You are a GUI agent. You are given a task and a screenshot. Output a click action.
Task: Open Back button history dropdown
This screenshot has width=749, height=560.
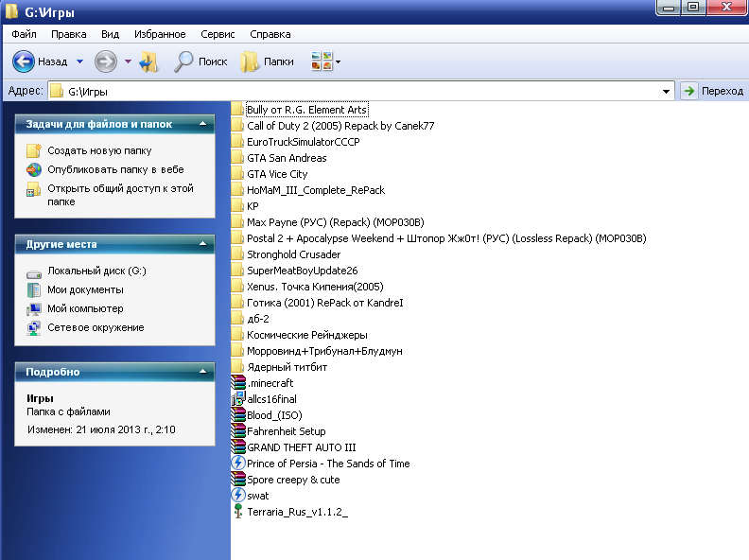tap(79, 61)
